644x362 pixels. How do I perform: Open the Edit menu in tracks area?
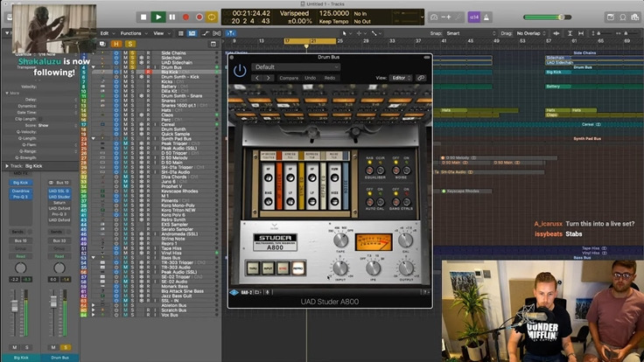coord(105,33)
